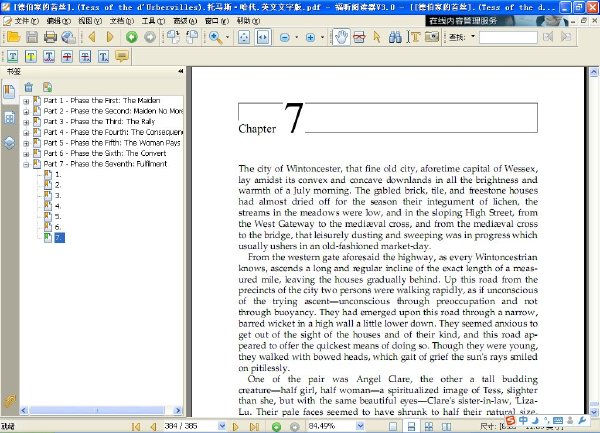Select the replace text annotation tool
600x433 pixels.
85,57
